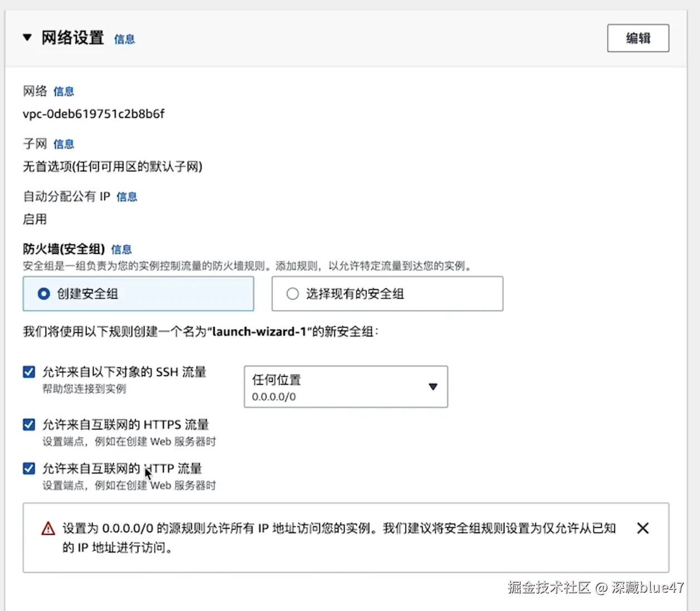Dismiss the 0.0.0.0/0 warning with the X
Viewport: 700px width, 611px height.
[x=643, y=528]
